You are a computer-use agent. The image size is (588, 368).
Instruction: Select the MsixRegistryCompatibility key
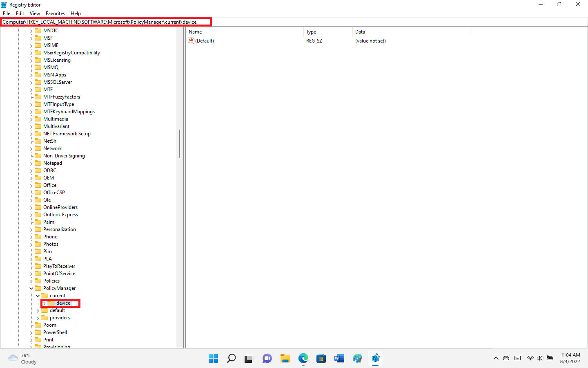pos(71,53)
